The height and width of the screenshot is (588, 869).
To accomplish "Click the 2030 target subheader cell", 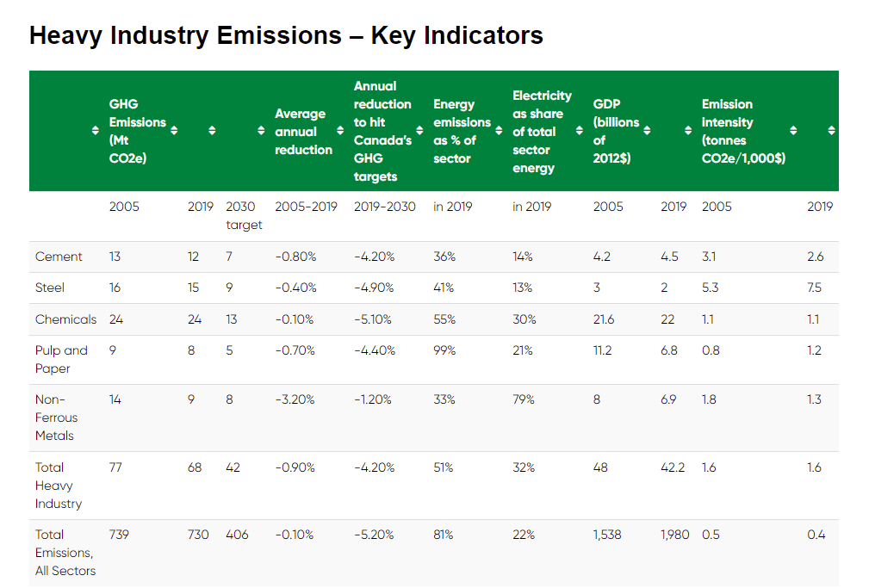I will [x=243, y=215].
